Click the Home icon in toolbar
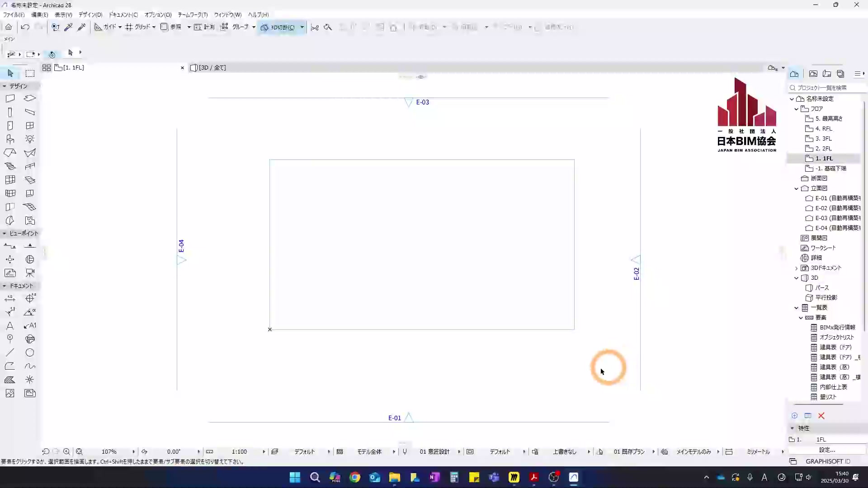This screenshot has height=488, width=868. coord(9,27)
